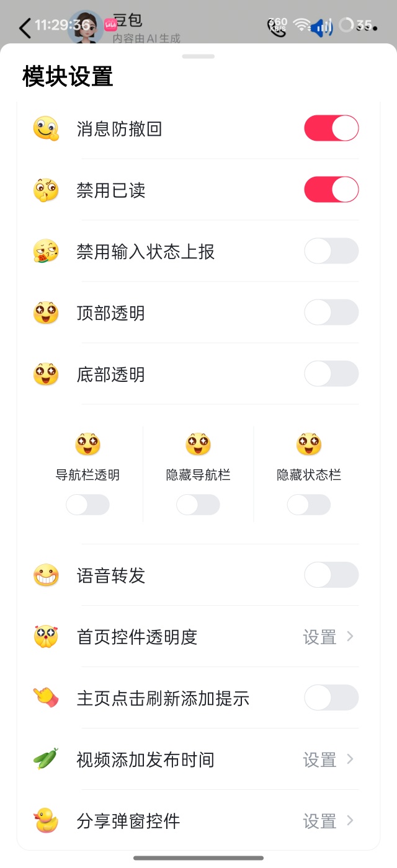397x868 pixels.
Task: Enable 禁用输入状态上报 switch
Action: [x=331, y=251]
